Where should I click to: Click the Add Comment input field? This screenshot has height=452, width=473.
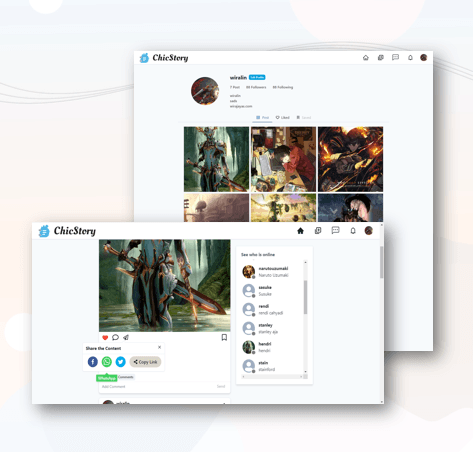(x=157, y=387)
